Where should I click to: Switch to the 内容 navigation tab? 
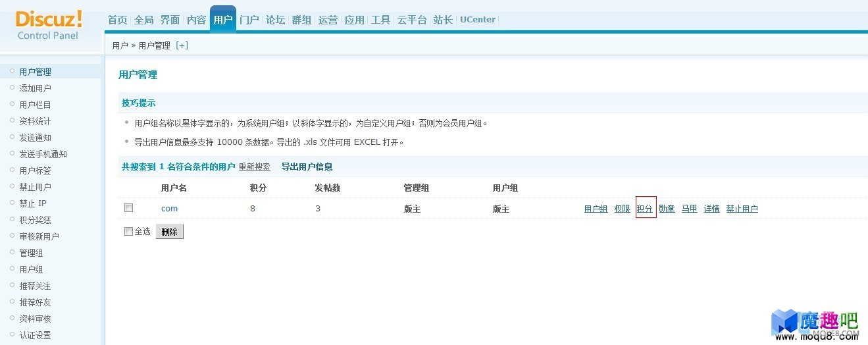[197, 20]
